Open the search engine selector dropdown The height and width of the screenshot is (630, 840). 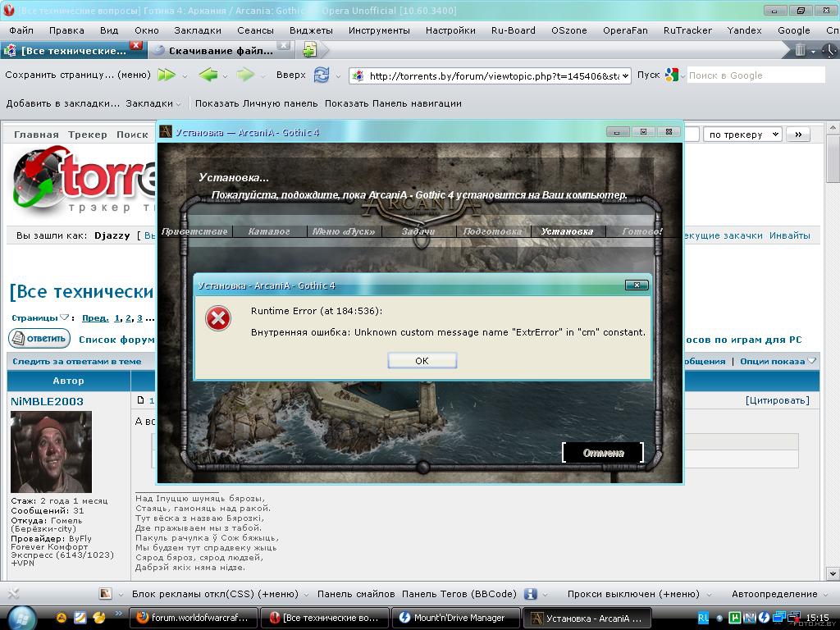point(683,76)
